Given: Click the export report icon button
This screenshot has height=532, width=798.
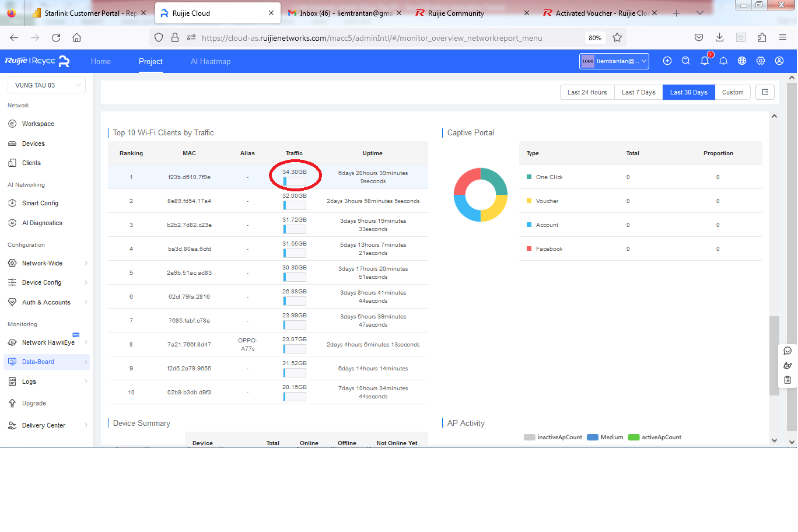Looking at the screenshot, I should (x=765, y=92).
